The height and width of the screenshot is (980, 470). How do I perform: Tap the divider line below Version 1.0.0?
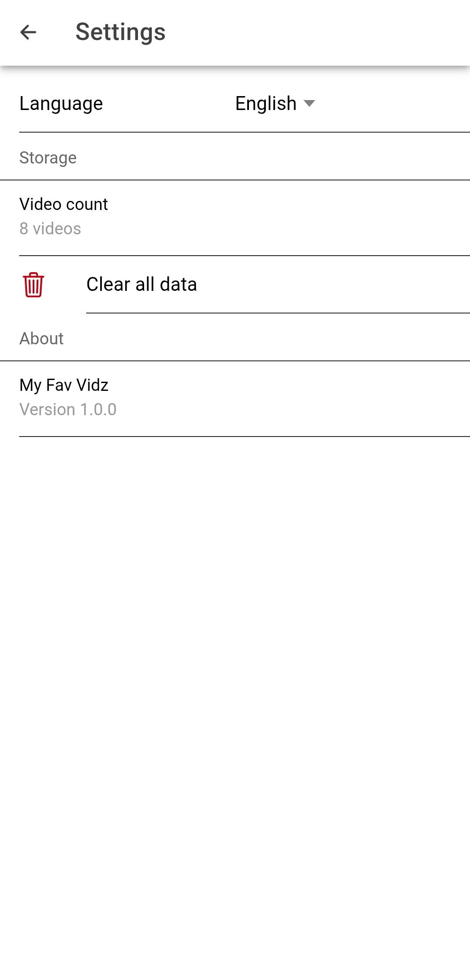coord(244,437)
